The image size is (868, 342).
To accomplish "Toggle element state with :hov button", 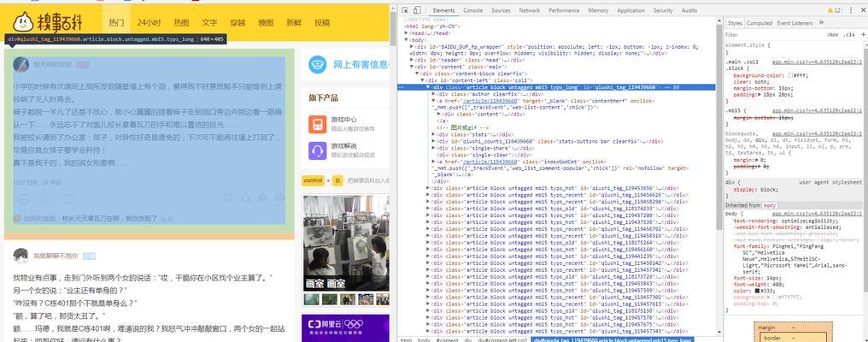I will (x=833, y=34).
